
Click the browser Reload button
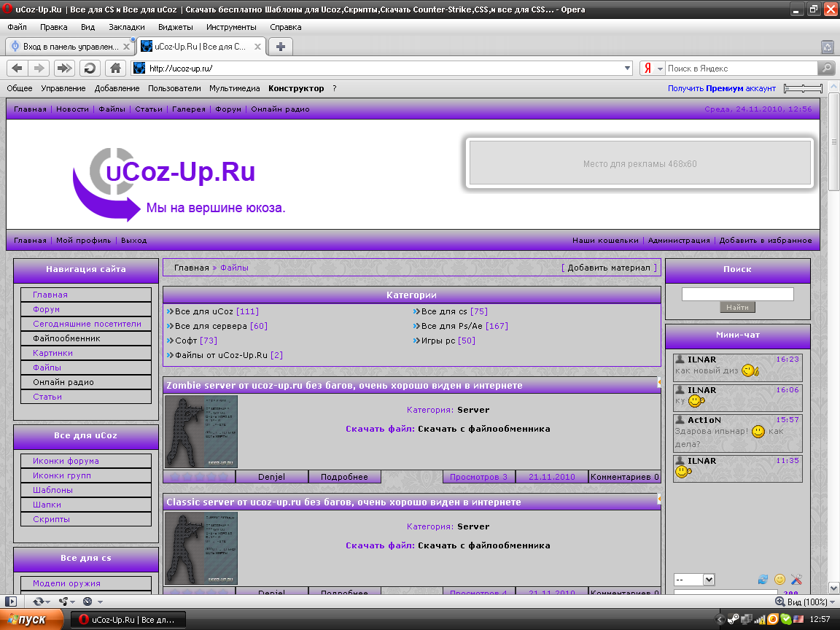click(90, 68)
